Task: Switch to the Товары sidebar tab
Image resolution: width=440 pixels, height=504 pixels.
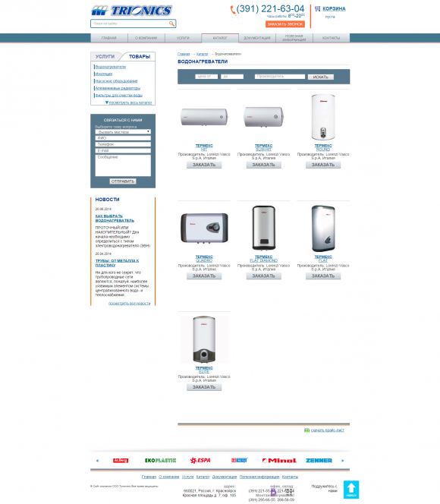Action: pos(140,57)
